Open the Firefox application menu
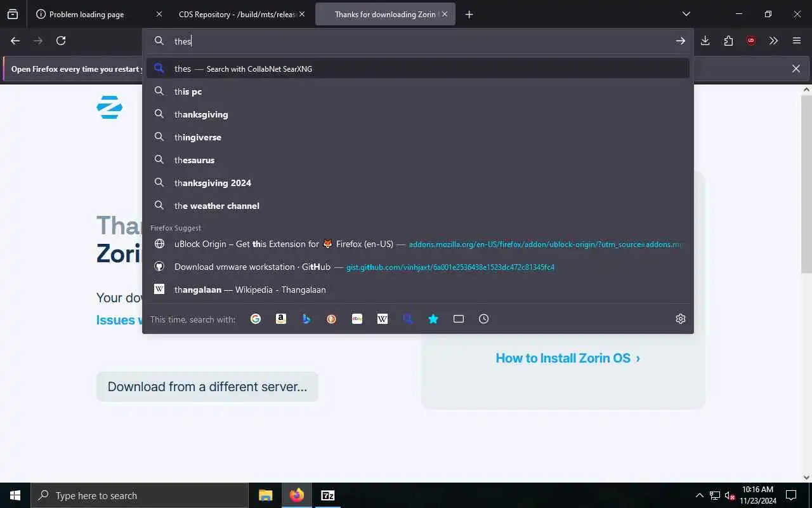Image resolution: width=812 pixels, height=508 pixels. pyautogui.click(x=797, y=41)
